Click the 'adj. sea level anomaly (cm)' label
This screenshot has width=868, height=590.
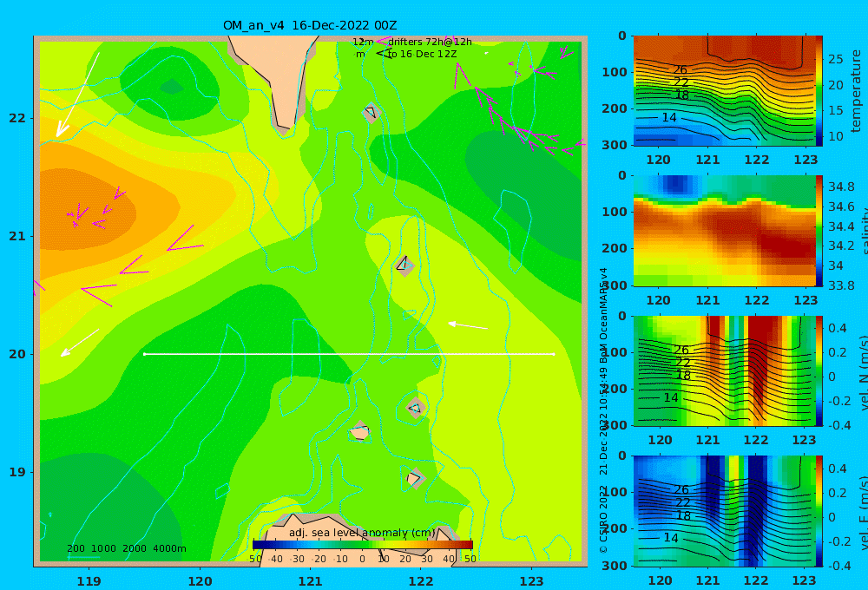362,533
